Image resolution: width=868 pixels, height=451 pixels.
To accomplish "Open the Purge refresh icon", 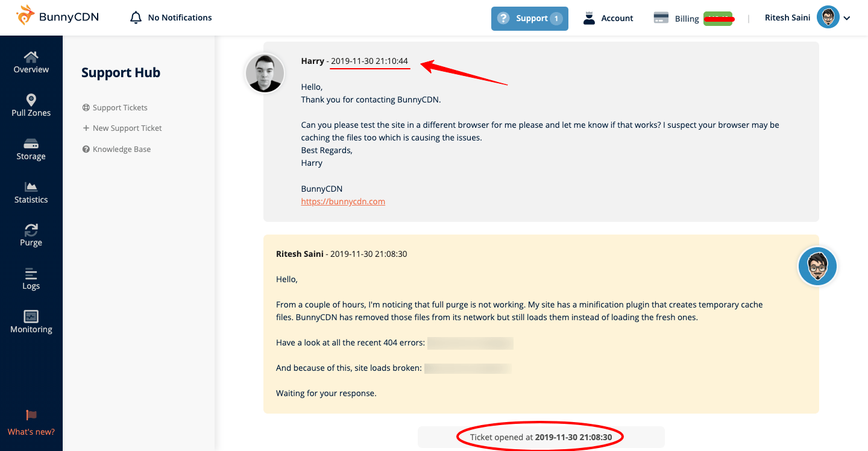I will (x=31, y=230).
